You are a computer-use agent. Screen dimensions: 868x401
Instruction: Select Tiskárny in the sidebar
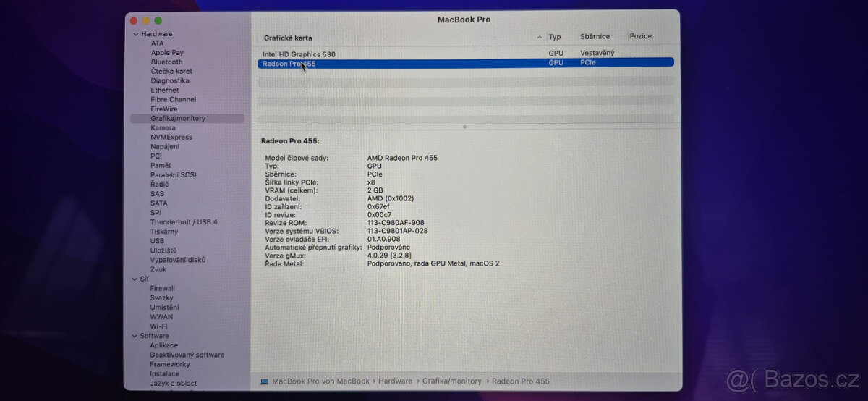point(164,232)
